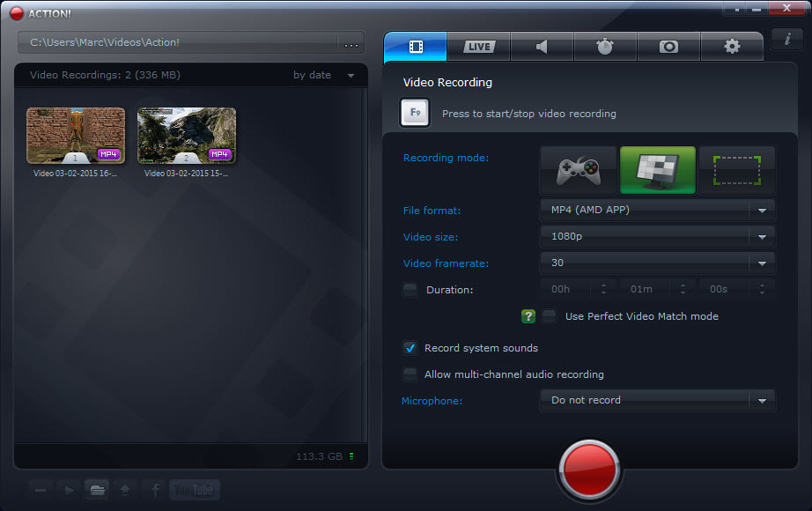Select active desktop recording mode
Screen dimensions: 812x511
pos(658,170)
